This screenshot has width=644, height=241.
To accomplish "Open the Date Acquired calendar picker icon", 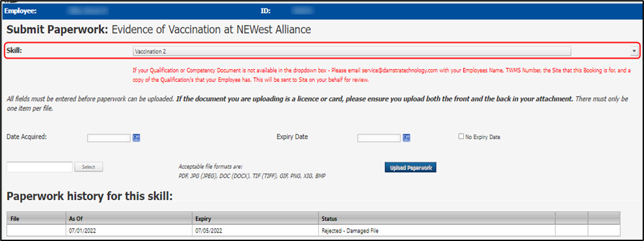I will [137, 138].
